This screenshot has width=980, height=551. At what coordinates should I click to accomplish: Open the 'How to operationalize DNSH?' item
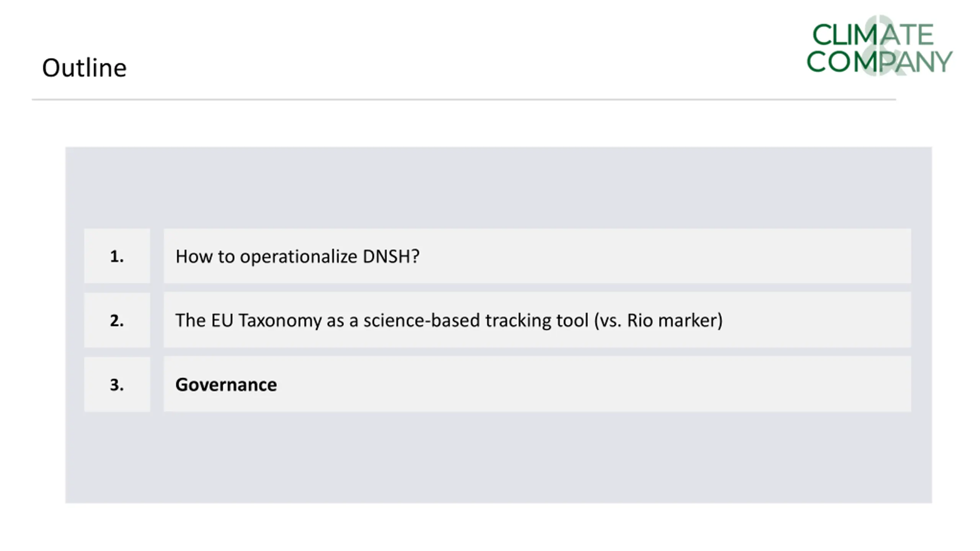(537, 256)
